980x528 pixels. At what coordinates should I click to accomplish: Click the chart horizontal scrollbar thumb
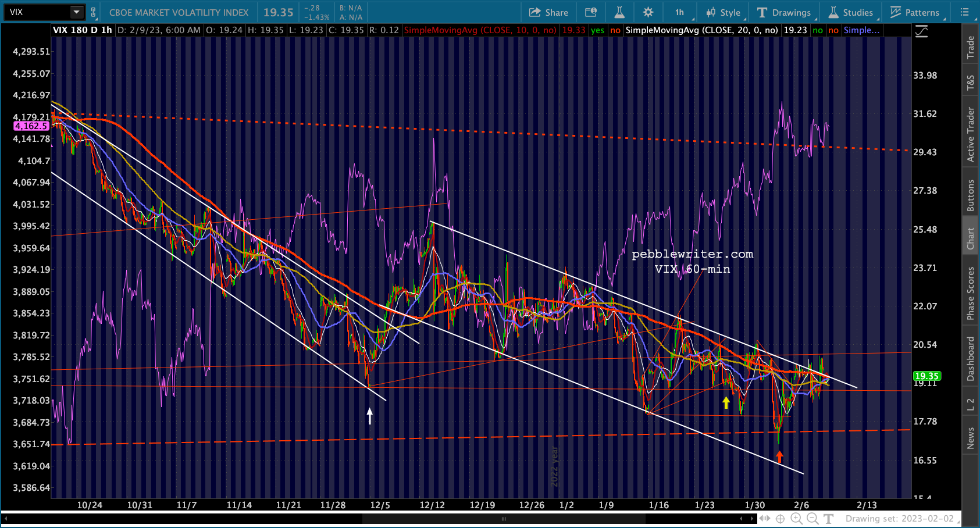click(504, 518)
